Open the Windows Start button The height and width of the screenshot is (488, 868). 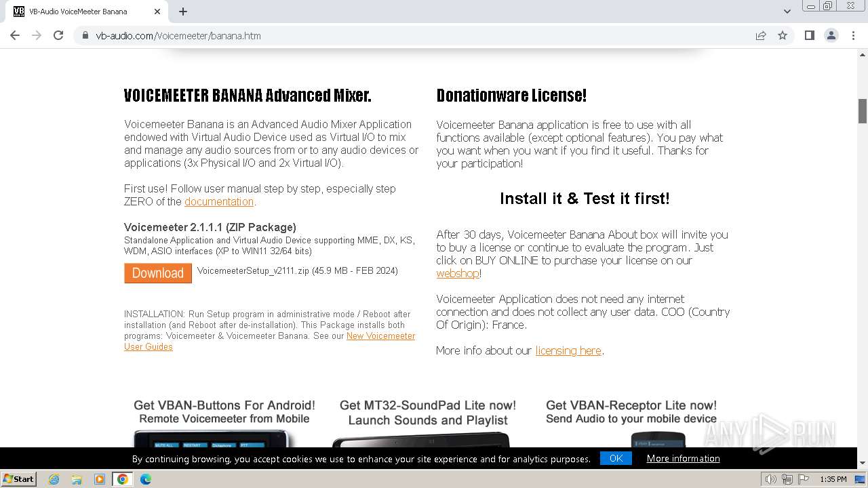(x=18, y=479)
